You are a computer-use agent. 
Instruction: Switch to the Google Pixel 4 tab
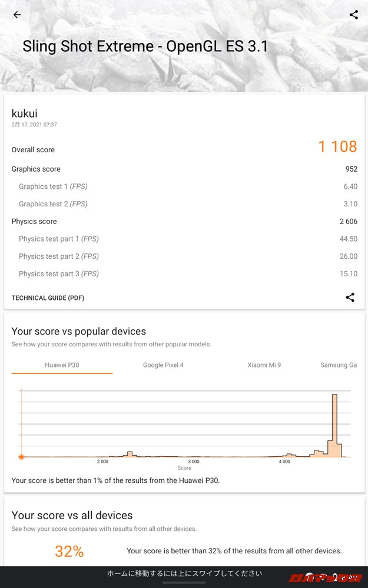tap(163, 365)
